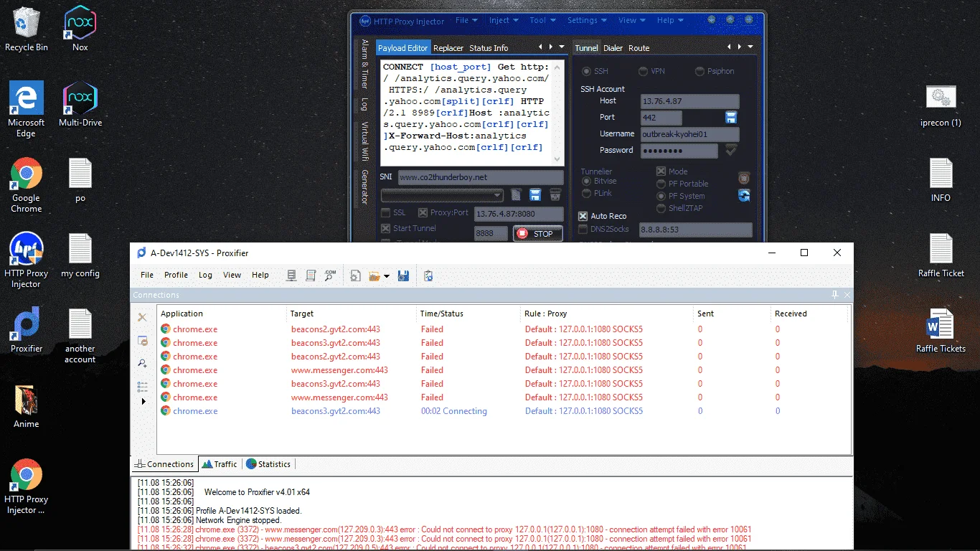Switch to the Traffic tab in Proxifier
980x551 pixels.
coord(220,464)
